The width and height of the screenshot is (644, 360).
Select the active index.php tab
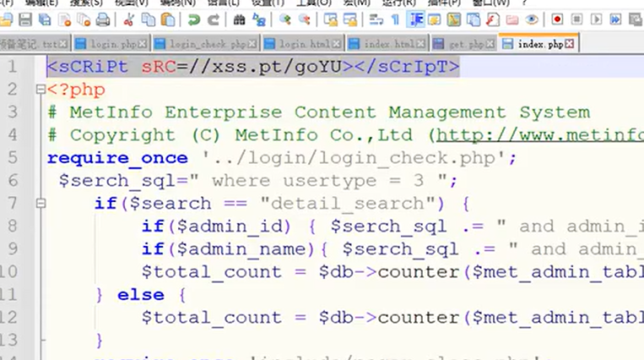pyautogui.click(x=538, y=43)
